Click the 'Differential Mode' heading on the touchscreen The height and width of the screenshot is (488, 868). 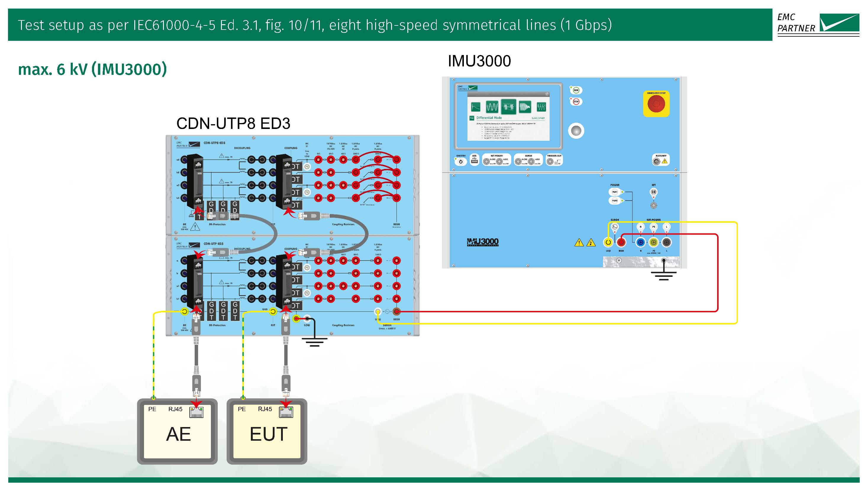pyautogui.click(x=489, y=118)
